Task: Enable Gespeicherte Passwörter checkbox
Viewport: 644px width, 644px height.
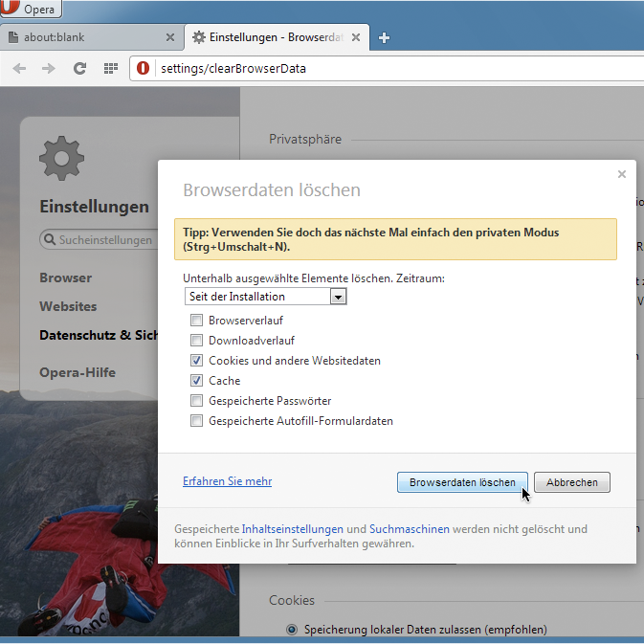Action: coord(196,400)
